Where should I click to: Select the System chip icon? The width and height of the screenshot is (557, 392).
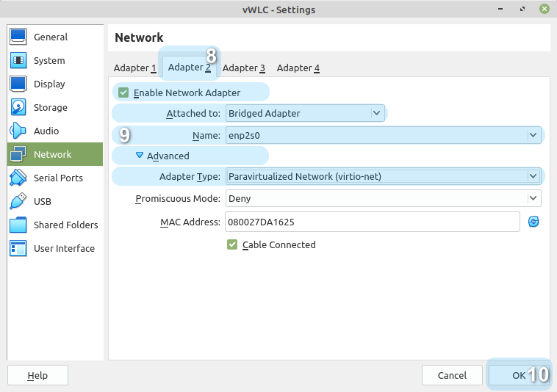tap(18, 60)
